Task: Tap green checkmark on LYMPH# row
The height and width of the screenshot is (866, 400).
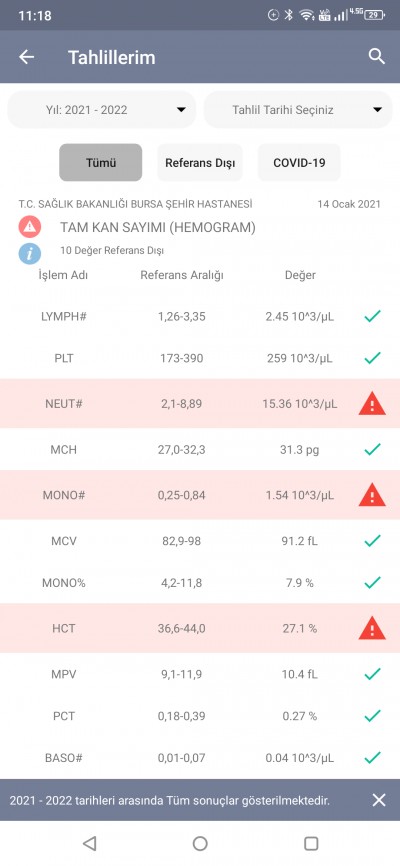Action: (372, 316)
